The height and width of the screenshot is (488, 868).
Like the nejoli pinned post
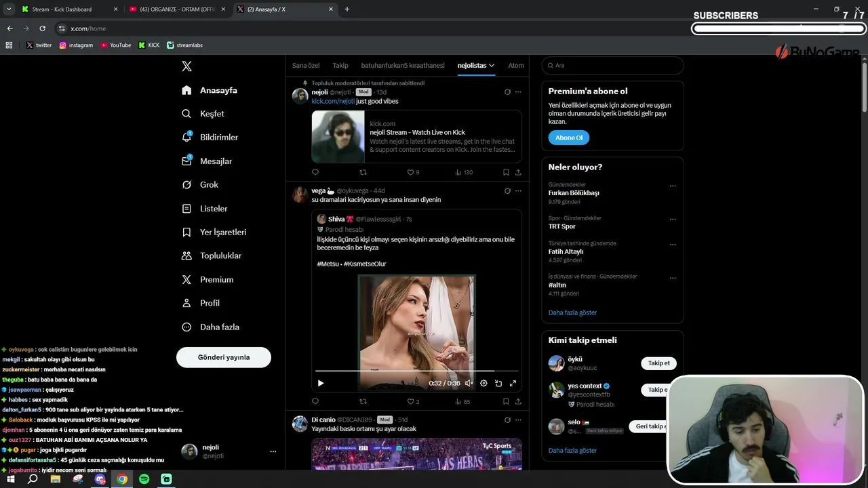410,172
